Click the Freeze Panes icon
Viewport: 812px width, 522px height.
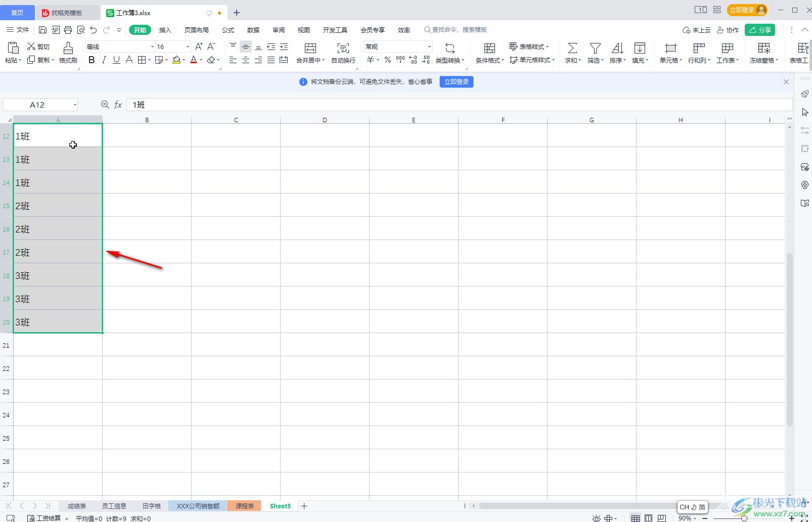tap(764, 48)
